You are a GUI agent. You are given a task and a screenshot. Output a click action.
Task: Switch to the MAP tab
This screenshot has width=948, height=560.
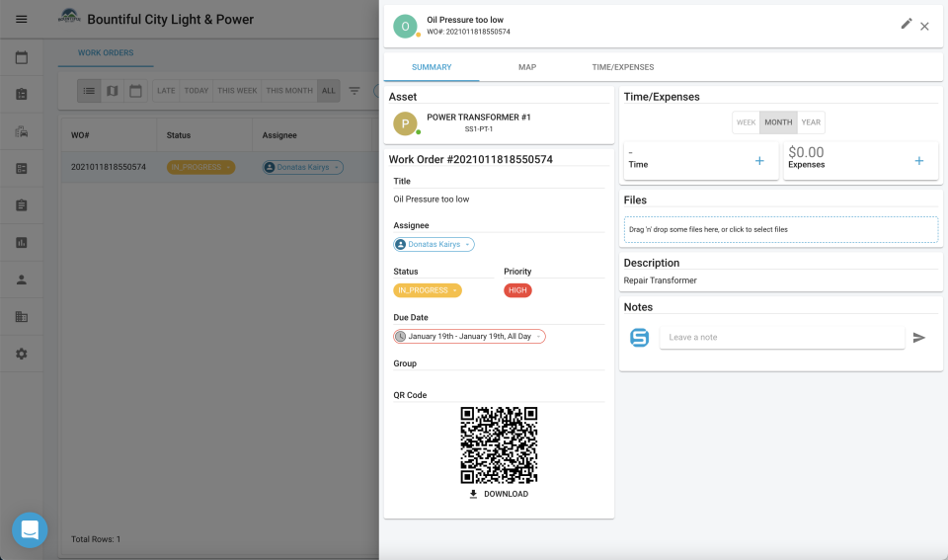tap(527, 67)
